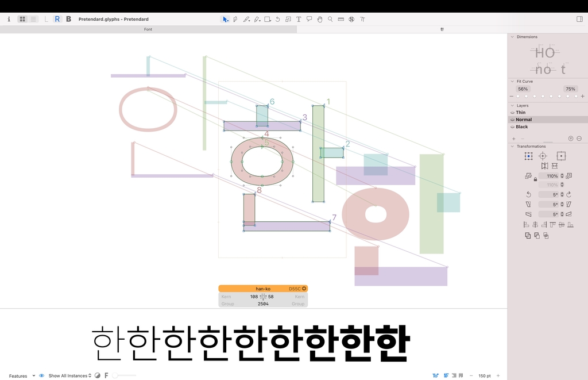Switch to the Font tab
Image resolution: width=588 pixels, height=380 pixels.
point(148,29)
